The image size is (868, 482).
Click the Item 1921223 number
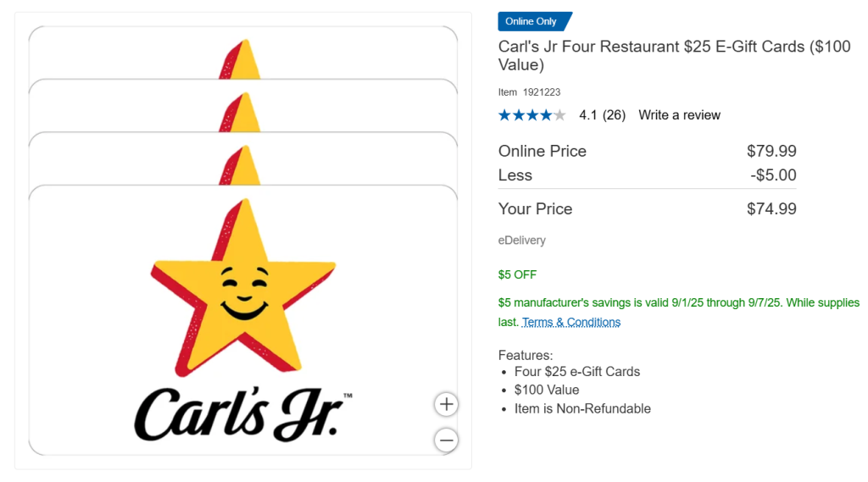529,91
